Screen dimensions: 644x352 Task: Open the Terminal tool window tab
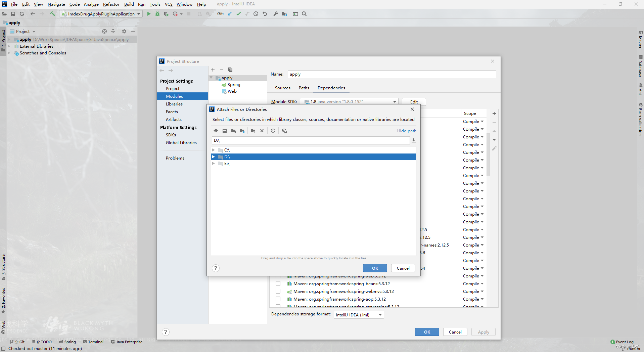point(93,342)
